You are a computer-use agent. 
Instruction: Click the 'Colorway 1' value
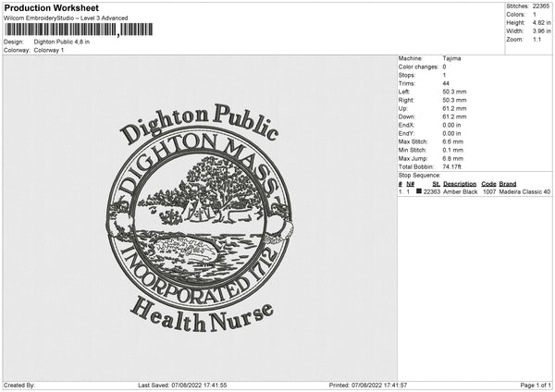(x=49, y=50)
